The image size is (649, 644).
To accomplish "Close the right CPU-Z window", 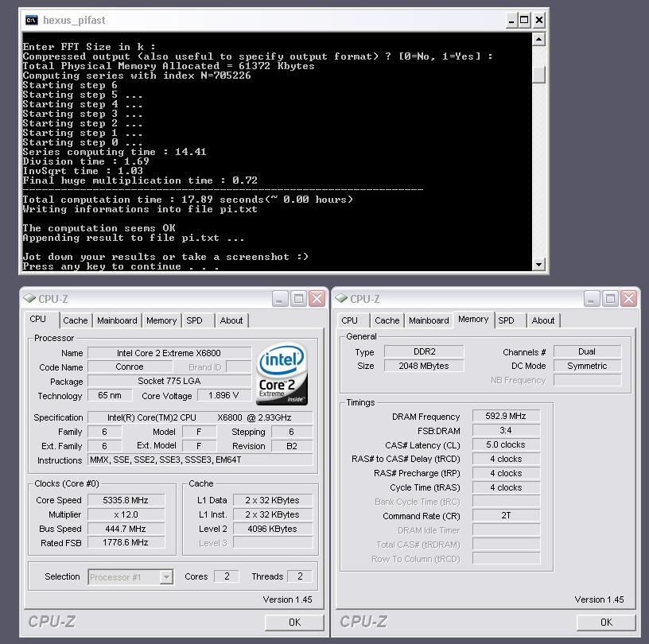I will 628,299.
